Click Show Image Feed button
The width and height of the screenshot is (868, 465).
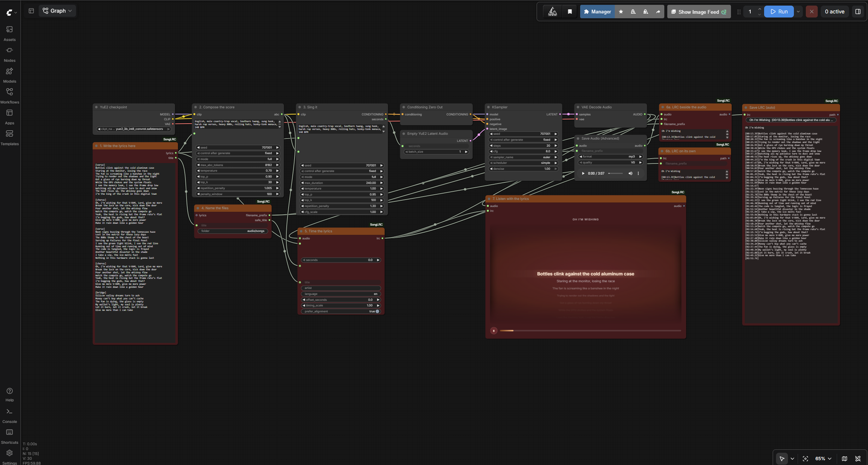point(699,11)
